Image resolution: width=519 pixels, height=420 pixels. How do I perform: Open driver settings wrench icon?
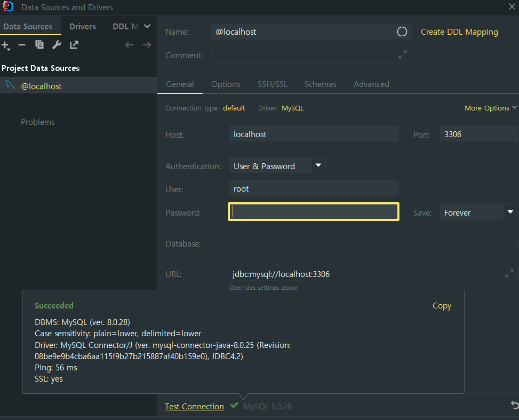pyautogui.click(x=57, y=45)
